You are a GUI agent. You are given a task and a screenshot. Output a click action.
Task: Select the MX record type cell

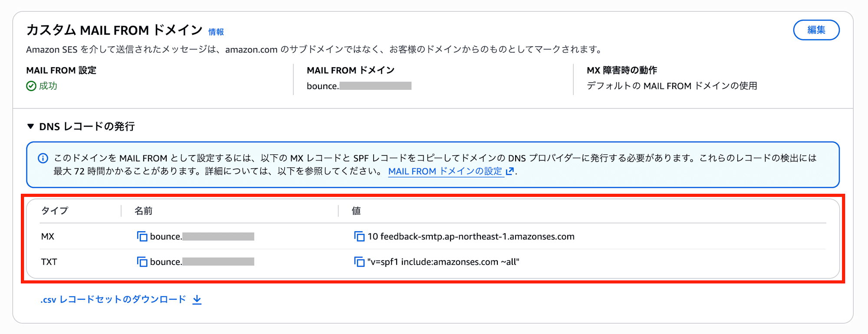coord(48,236)
